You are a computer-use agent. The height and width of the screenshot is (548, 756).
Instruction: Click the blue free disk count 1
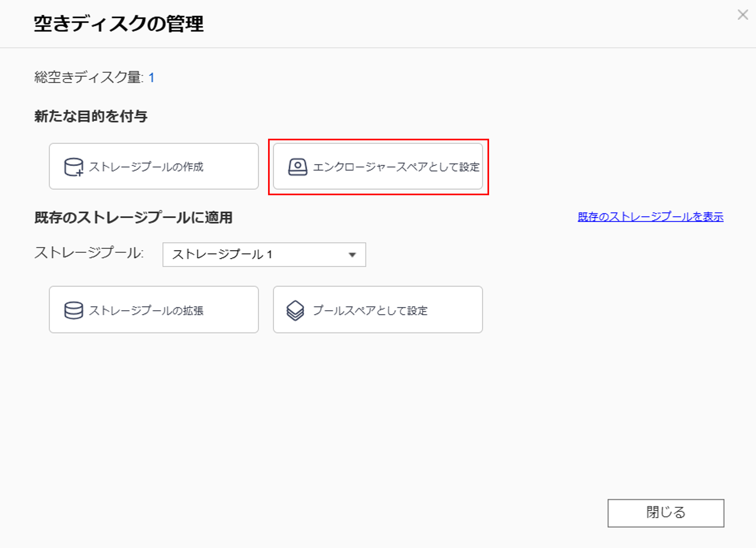(151, 78)
